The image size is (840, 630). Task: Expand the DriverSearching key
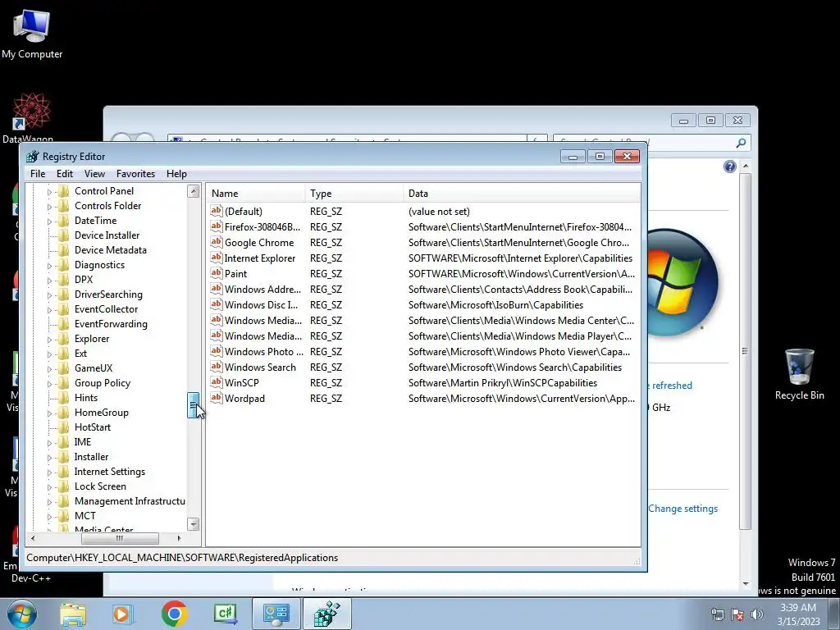point(49,295)
